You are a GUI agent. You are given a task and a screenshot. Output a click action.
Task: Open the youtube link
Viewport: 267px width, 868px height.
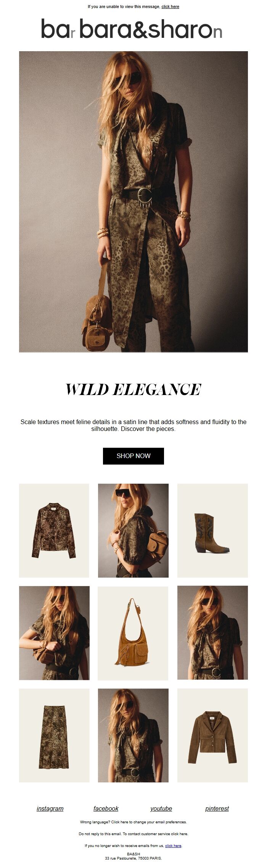[x=161, y=808]
